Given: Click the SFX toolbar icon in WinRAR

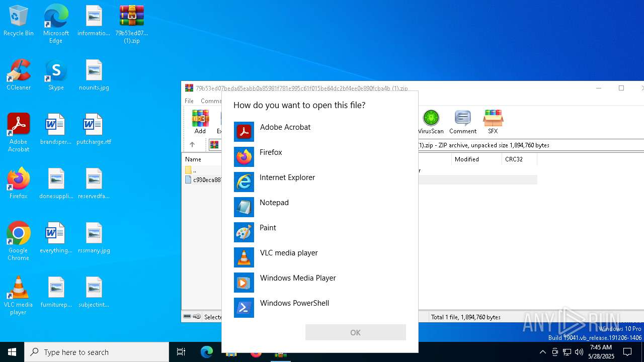Looking at the screenshot, I should point(493,122).
